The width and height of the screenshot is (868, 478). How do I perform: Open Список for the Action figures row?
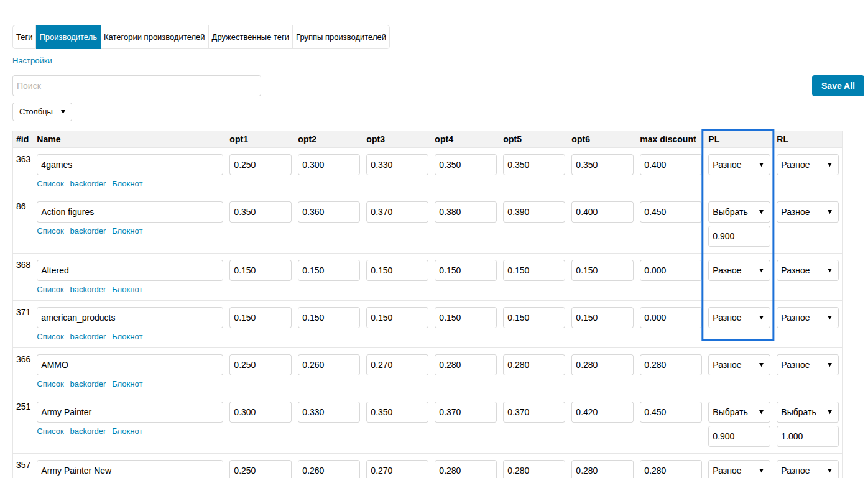click(50, 231)
